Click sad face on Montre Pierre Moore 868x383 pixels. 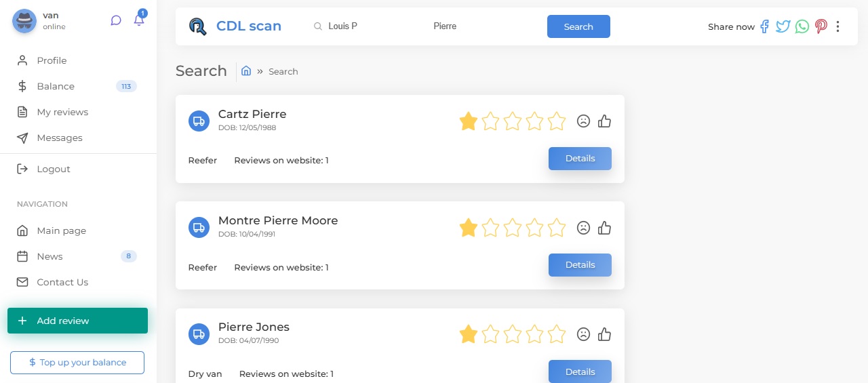pos(583,228)
